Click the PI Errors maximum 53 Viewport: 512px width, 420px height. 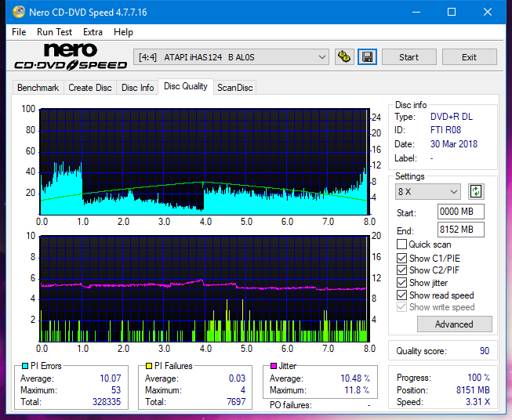(x=116, y=390)
